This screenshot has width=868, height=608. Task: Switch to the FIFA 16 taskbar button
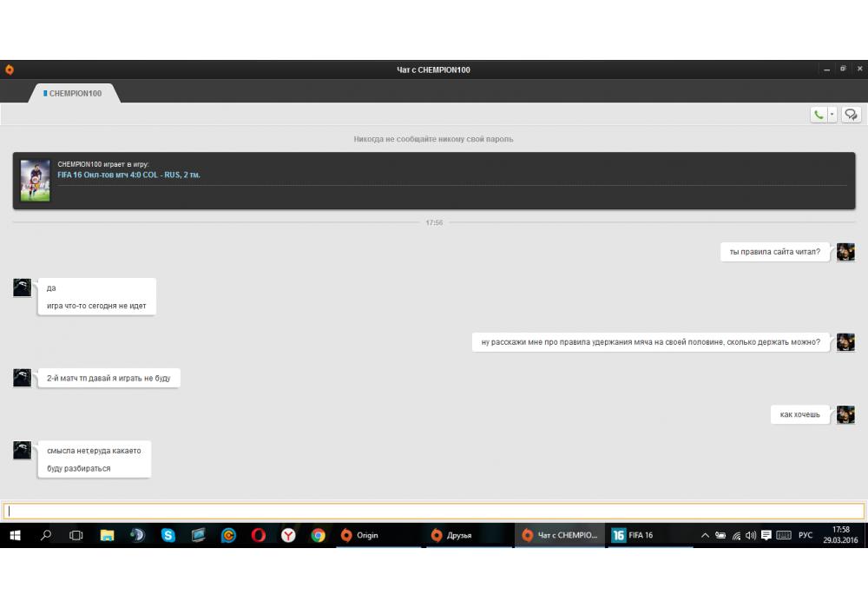click(x=650, y=535)
